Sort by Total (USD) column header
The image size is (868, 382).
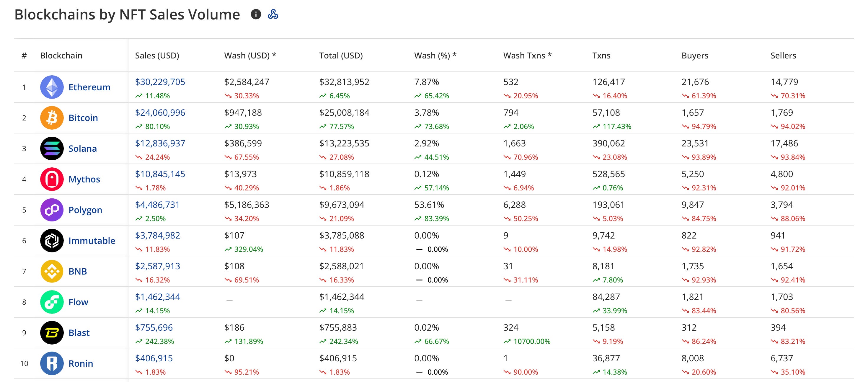click(341, 55)
